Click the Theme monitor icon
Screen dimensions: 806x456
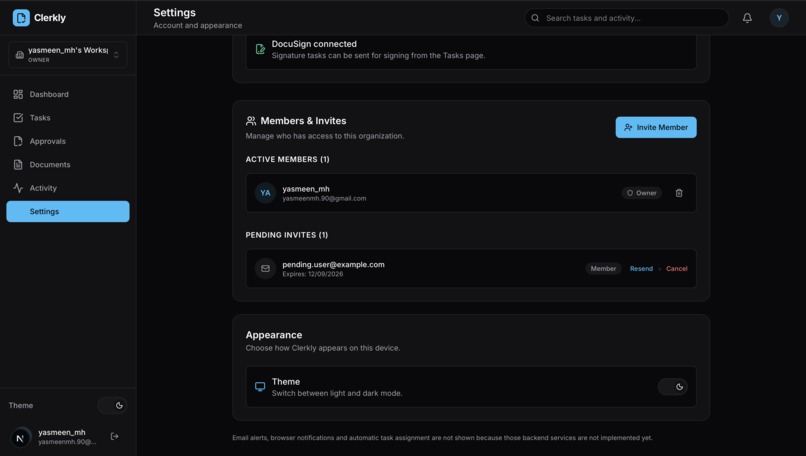click(260, 387)
